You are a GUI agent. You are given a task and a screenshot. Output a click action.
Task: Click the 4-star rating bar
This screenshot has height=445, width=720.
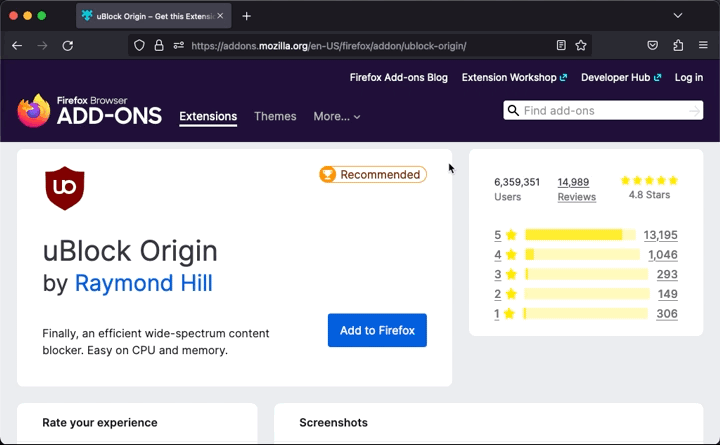(582, 254)
